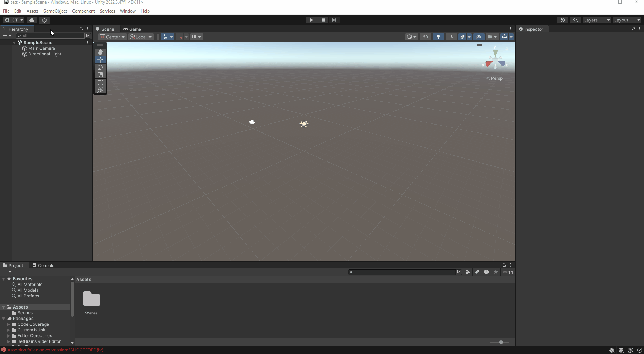Click the Main Camera gizmo in scene

tap(252, 122)
